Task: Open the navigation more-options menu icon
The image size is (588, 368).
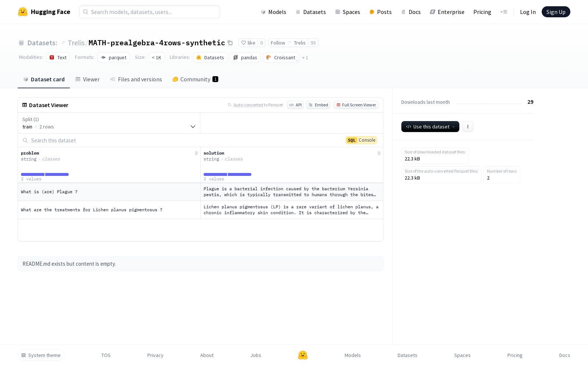Action: click(x=503, y=12)
